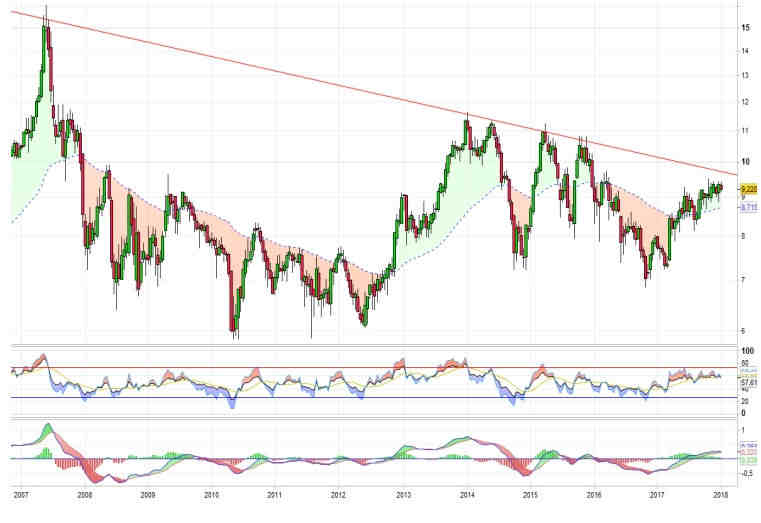This screenshot has width=761, height=523.
Task: Select the blue RSI oversold horizontal line
Action: [x=374, y=398]
